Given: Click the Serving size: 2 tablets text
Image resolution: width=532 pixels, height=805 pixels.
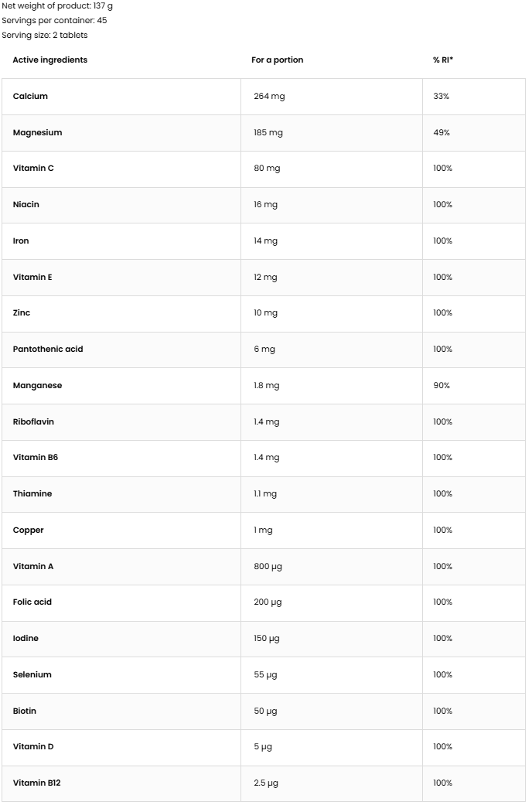Looking at the screenshot, I should (45, 36).
